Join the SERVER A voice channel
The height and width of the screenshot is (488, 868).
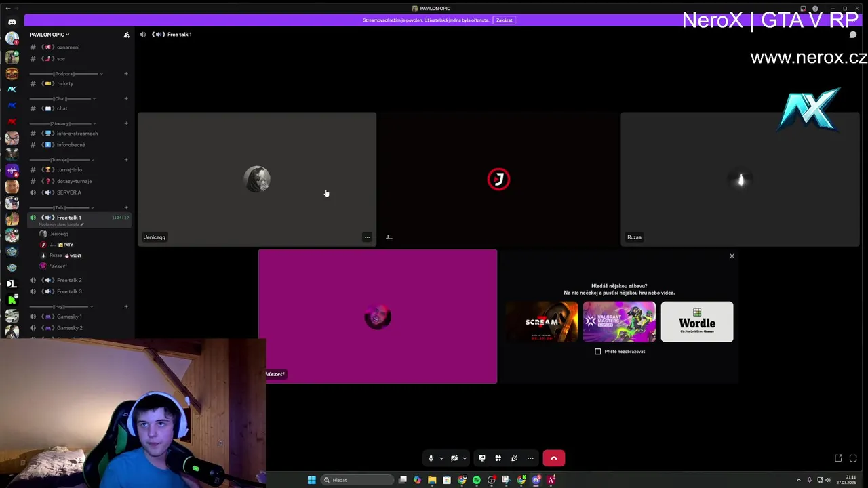[x=79, y=192]
